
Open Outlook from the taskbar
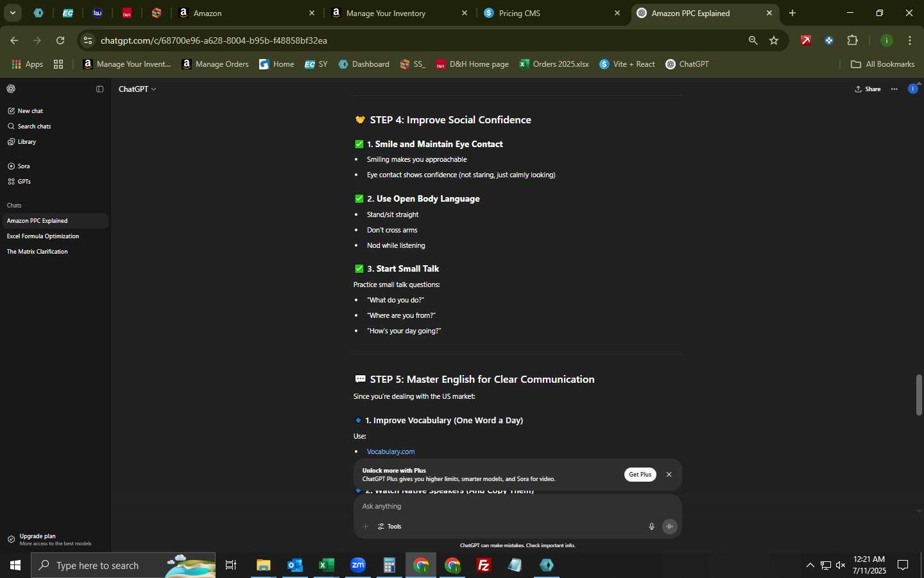[295, 565]
